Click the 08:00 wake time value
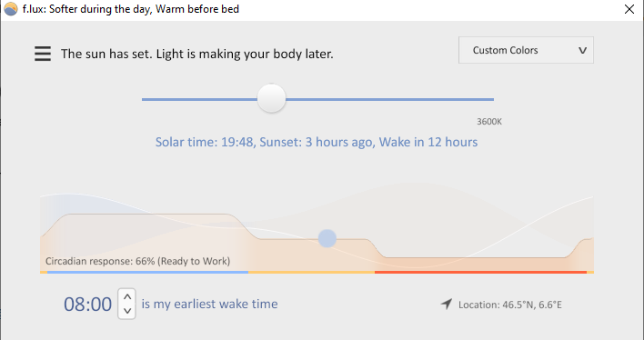 [87, 305]
